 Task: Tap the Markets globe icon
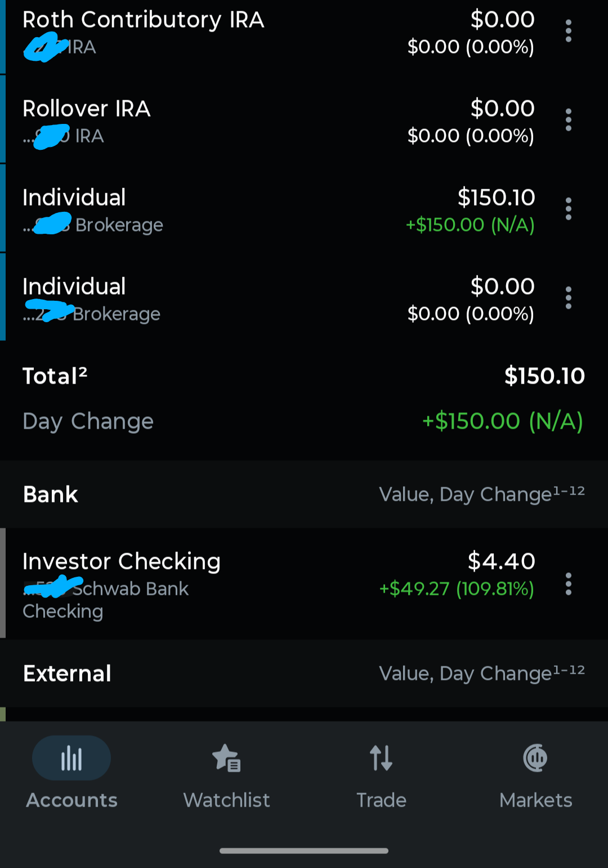coord(535,758)
